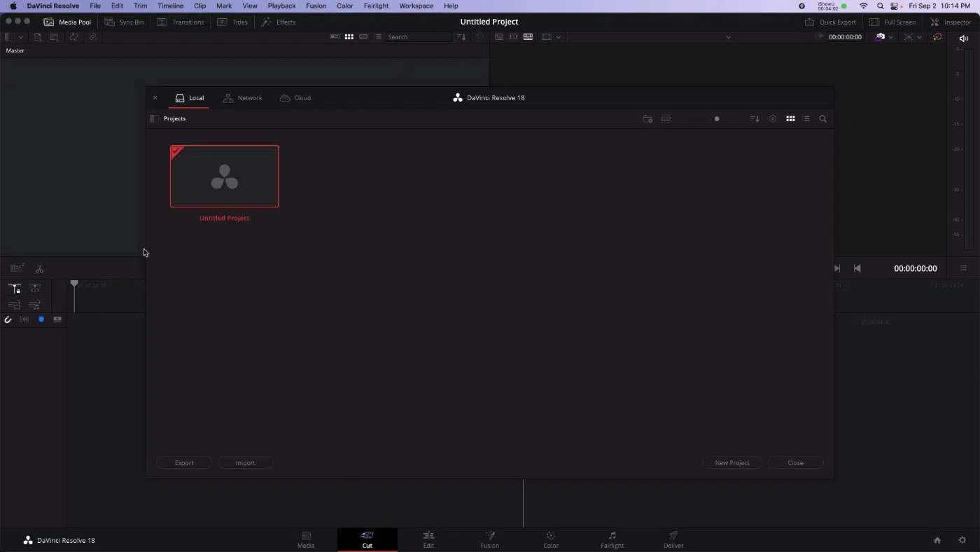Toggle the project sidebar panel icon
This screenshot has width=980, height=552.
tap(155, 118)
